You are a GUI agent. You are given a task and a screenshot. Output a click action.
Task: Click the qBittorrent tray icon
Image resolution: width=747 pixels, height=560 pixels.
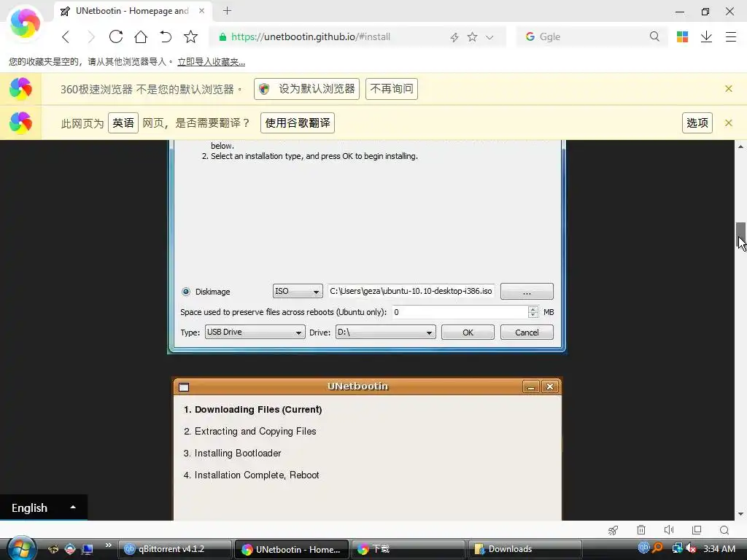[x=643, y=548]
